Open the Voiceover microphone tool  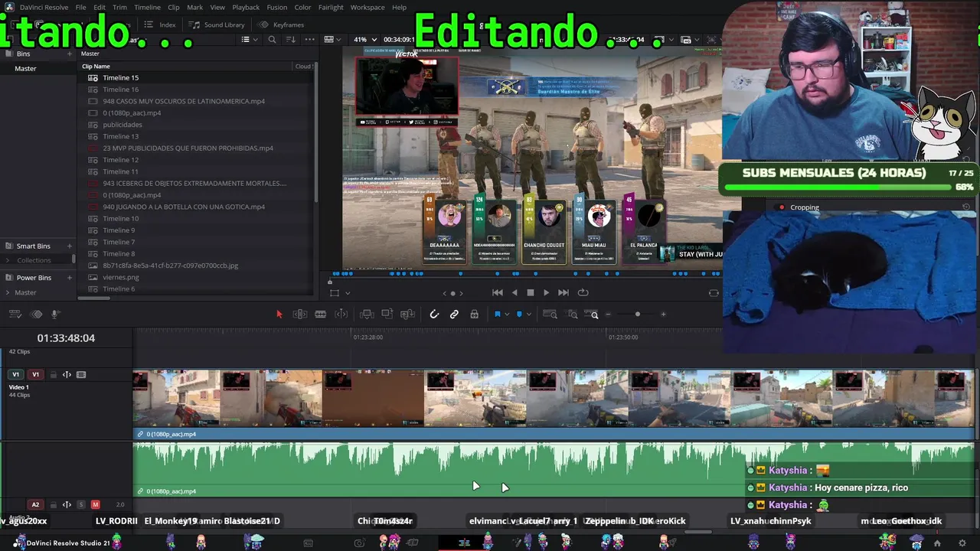coord(55,315)
